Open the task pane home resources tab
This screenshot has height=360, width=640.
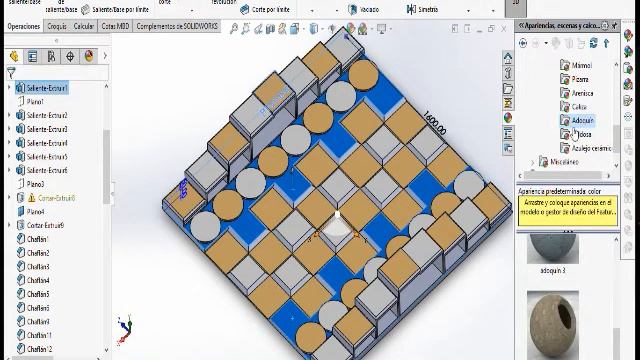click(x=508, y=58)
